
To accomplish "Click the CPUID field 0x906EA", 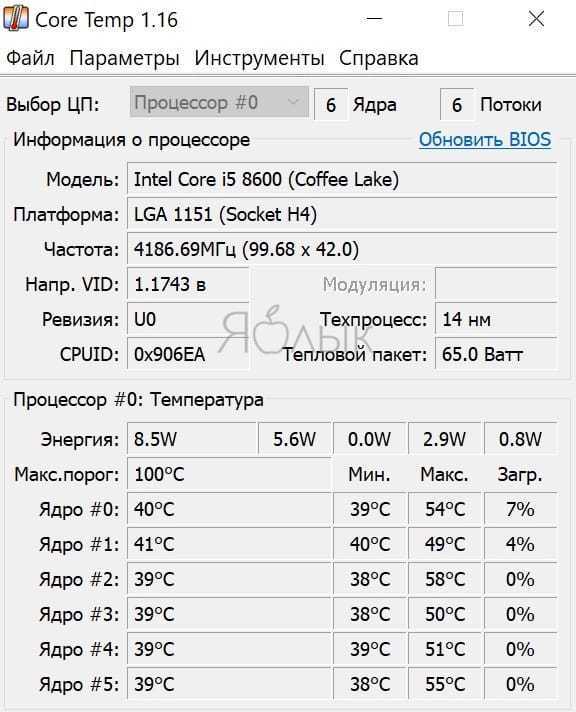I will pos(188,354).
